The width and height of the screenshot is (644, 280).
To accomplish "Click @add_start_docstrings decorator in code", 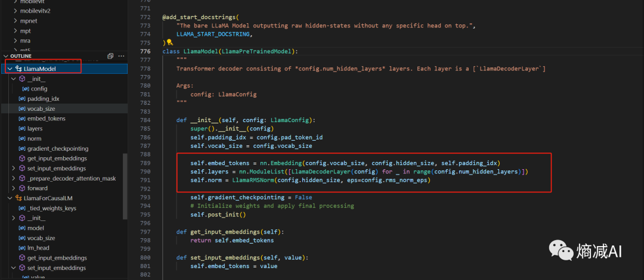I will coord(199,17).
